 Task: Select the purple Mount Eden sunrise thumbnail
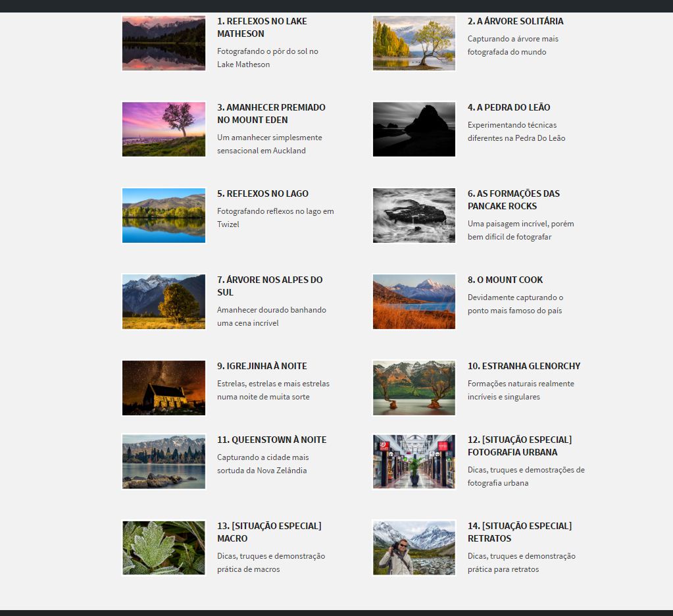tap(164, 129)
